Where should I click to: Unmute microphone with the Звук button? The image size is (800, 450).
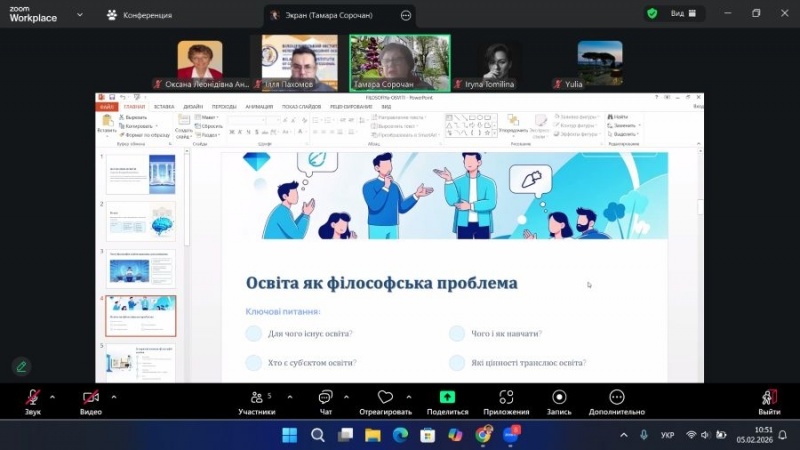pos(33,398)
